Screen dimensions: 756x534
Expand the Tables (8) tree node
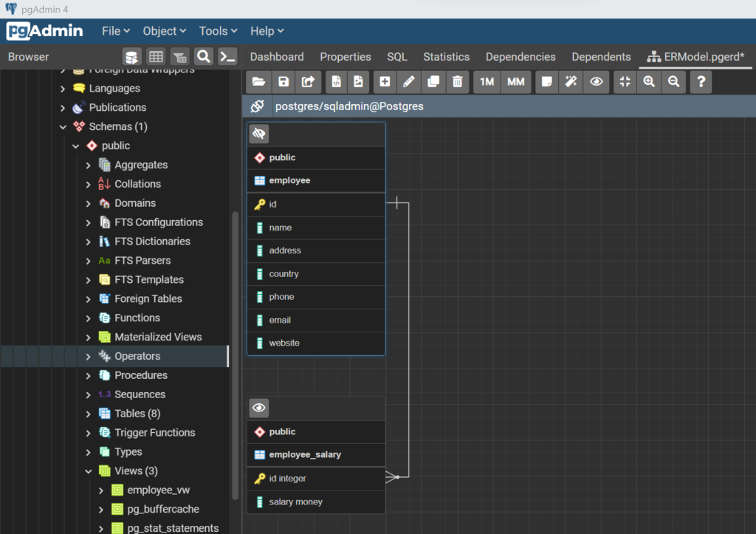89,414
